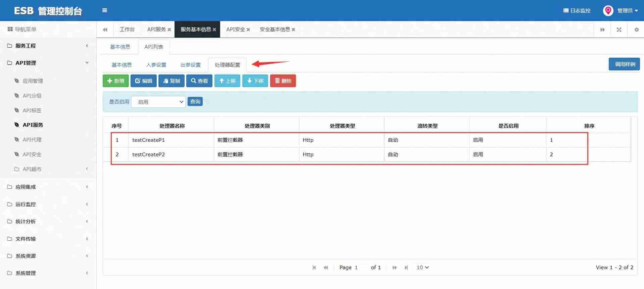Click the 编辑 edit button
Image resolution: width=644 pixels, height=289 pixels.
(144, 81)
